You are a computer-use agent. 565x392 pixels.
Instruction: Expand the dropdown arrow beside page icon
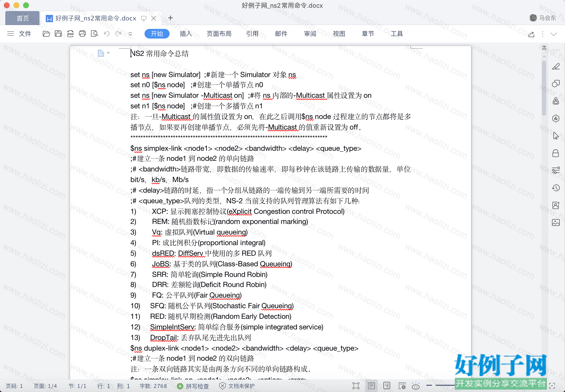(108, 53)
